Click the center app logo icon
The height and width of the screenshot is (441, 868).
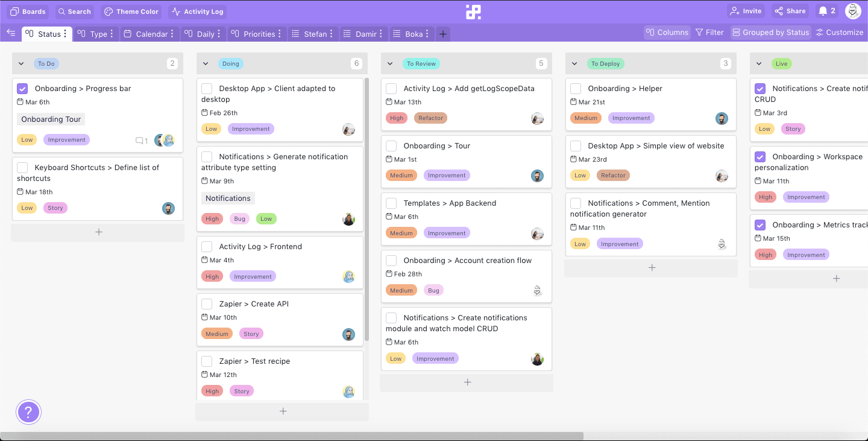[x=473, y=11]
